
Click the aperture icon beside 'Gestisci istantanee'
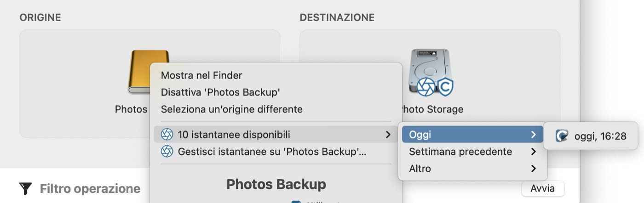(167, 151)
